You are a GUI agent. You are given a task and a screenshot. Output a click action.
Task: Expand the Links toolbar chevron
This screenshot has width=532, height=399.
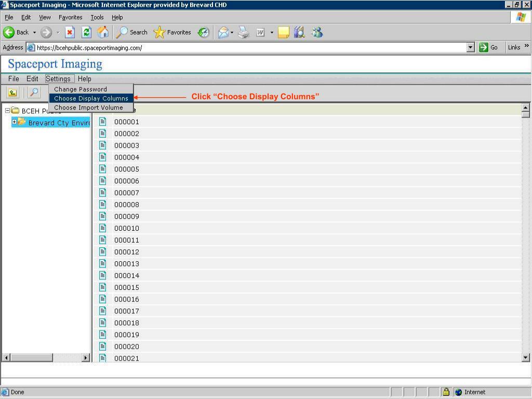coord(527,46)
